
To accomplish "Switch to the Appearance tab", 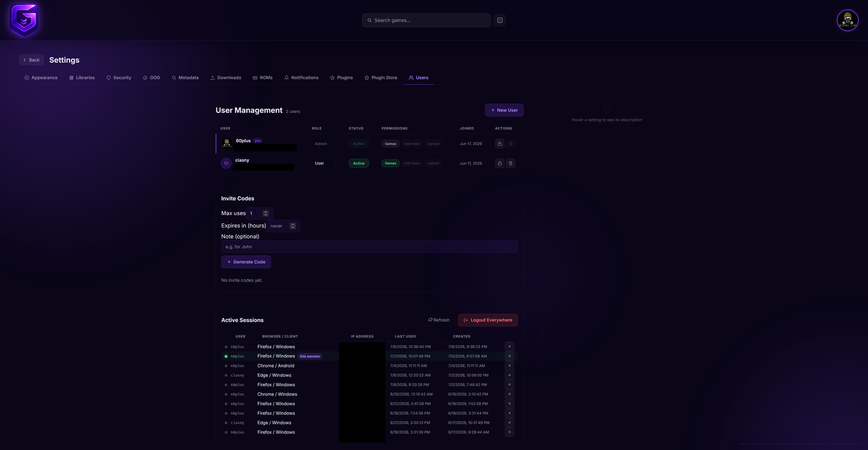I will tap(41, 78).
